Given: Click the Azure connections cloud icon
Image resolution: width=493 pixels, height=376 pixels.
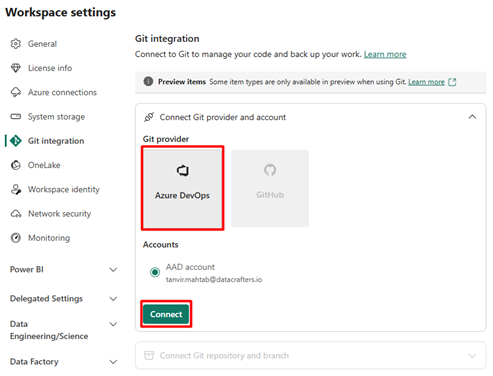Looking at the screenshot, I should click(16, 92).
